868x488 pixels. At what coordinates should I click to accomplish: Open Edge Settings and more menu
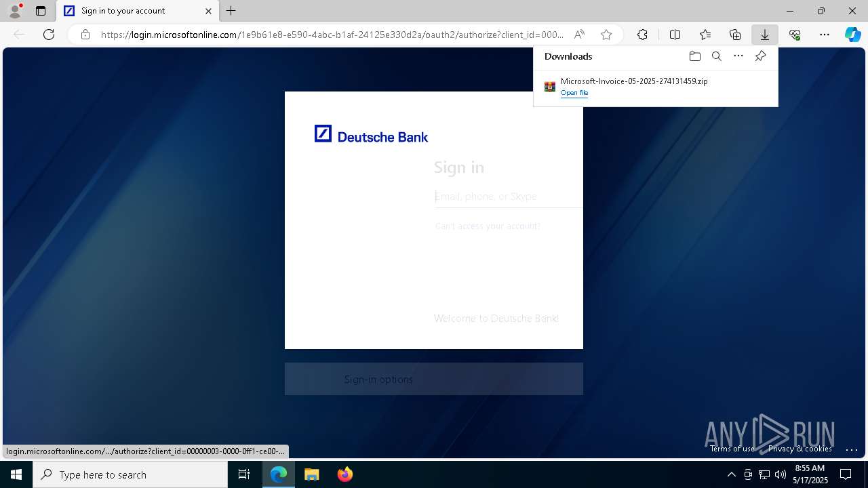tap(825, 35)
